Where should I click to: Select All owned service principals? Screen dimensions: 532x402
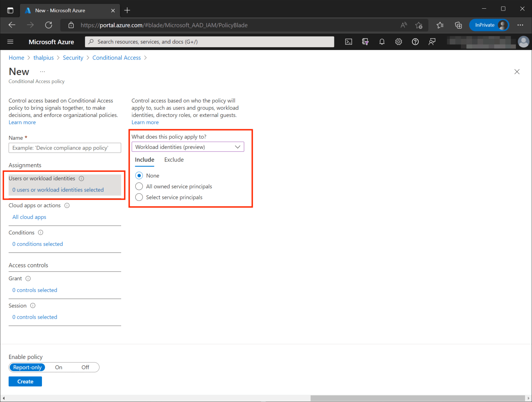(x=139, y=186)
